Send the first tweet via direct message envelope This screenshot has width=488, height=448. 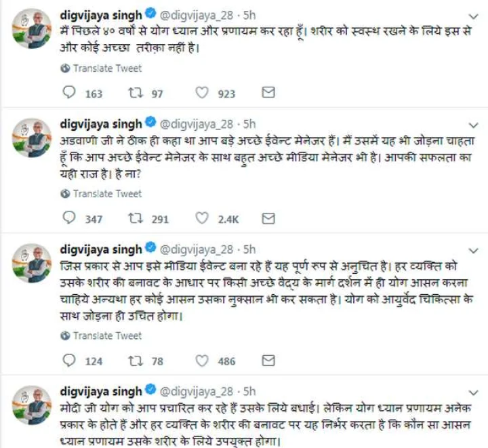[x=268, y=93]
